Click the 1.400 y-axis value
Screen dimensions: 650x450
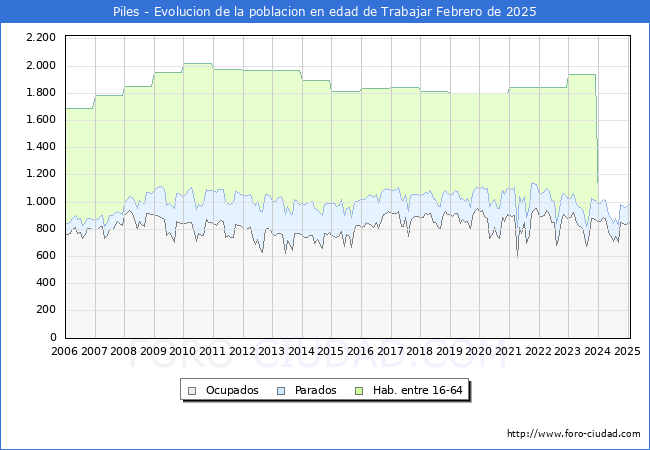pos(41,146)
